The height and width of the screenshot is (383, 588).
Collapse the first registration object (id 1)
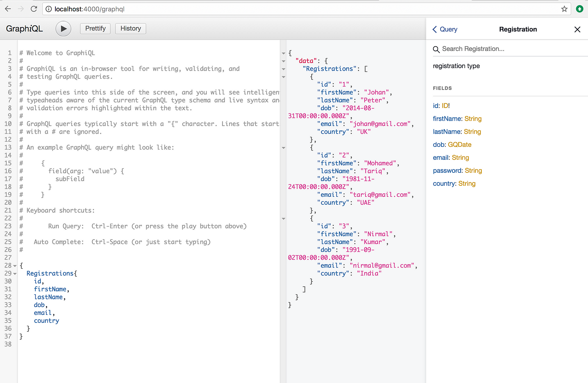point(283,77)
